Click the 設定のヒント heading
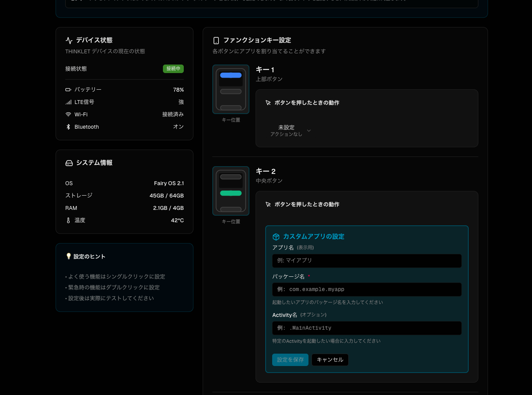Image resolution: width=532 pixels, height=395 pixels. pos(90,257)
